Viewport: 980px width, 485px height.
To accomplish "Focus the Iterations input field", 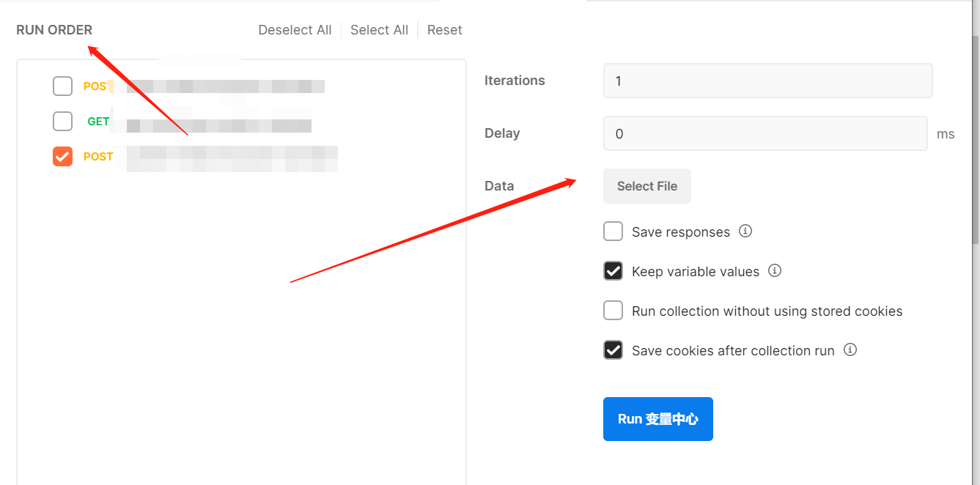I will (767, 81).
